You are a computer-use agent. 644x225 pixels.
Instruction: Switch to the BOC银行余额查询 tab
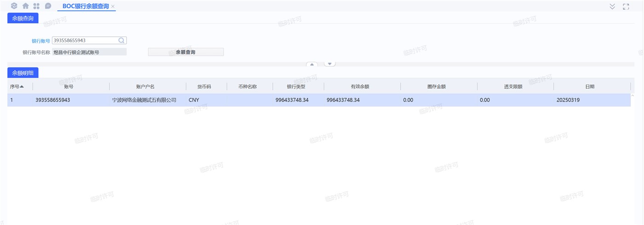click(86, 6)
